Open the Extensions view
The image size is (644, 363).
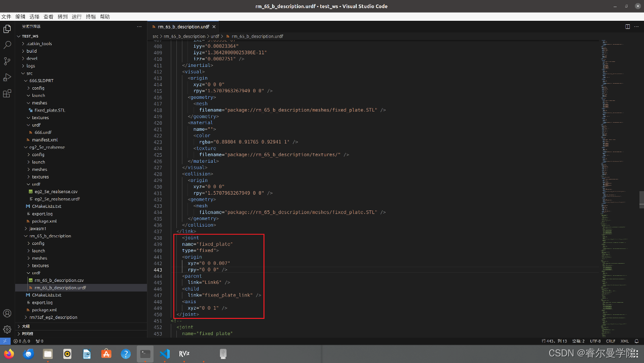tap(7, 94)
